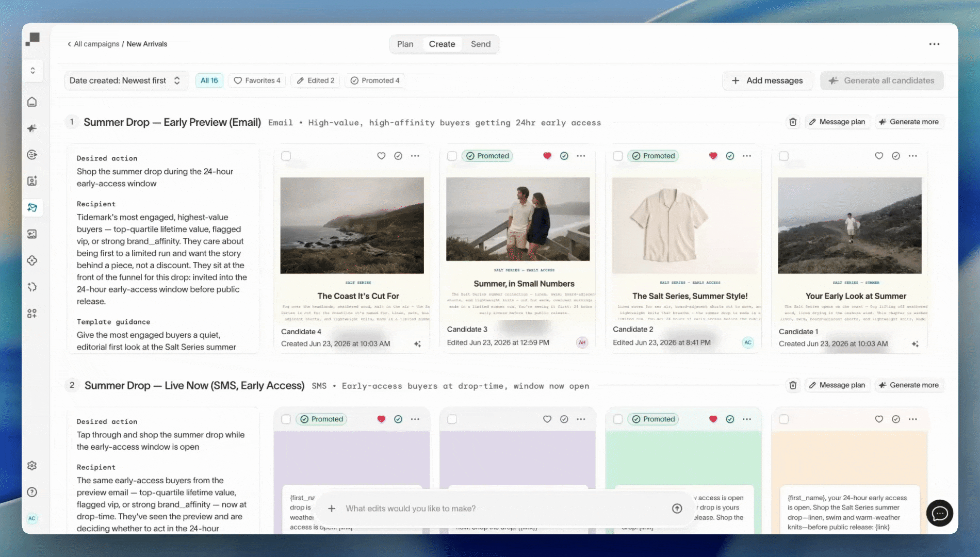Open the more menu on the green SMS card
Screen dimensions: 980x557
(747, 419)
